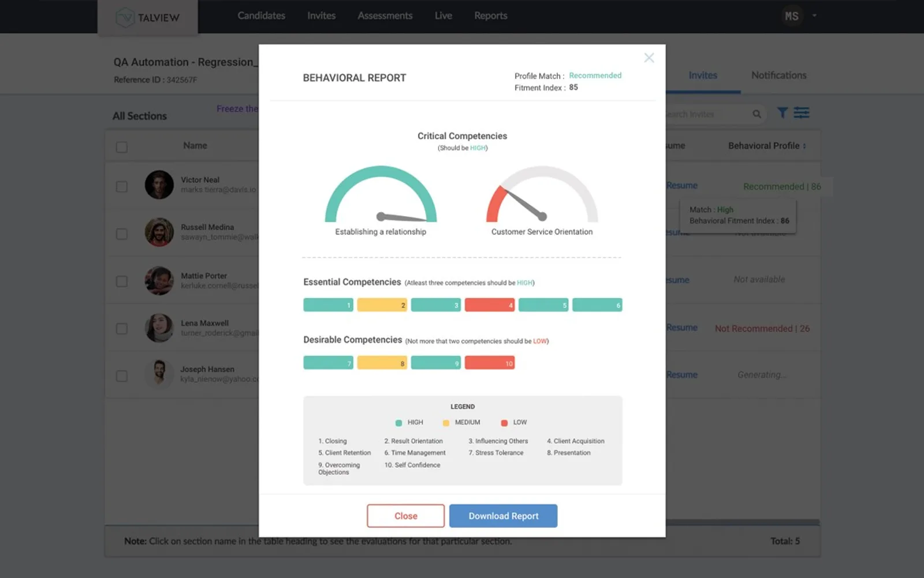Check the Russell Medina row checkbox
The height and width of the screenshot is (578, 924).
[122, 234]
